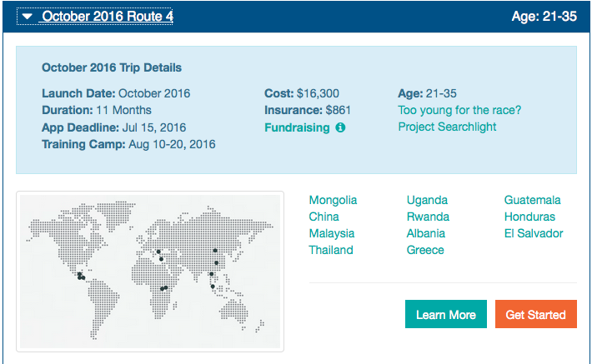The height and width of the screenshot is (364, 592).
Task: Visit the Rwanda country link
Action: coord(428,217)
